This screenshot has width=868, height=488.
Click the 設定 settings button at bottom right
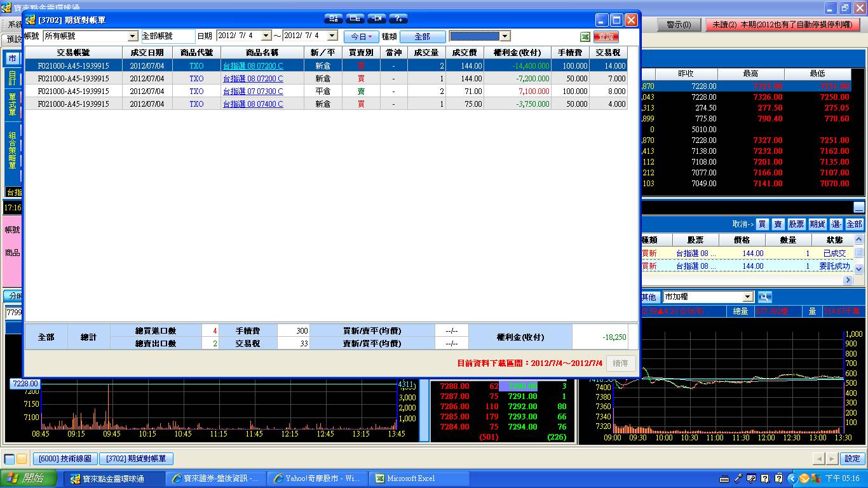pos(853,458)
